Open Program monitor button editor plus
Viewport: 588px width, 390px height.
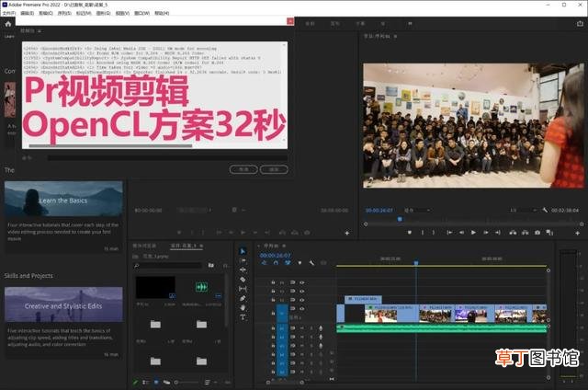[x=578, y=233]
